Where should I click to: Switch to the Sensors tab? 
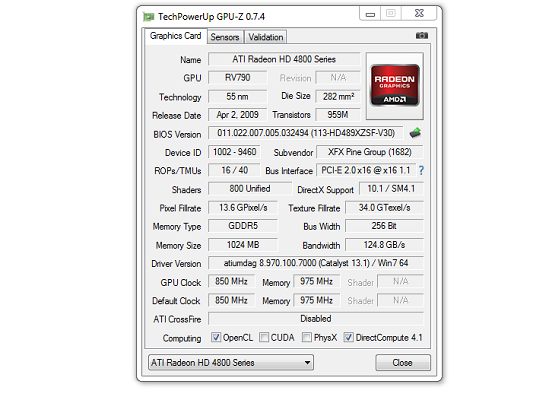pyautogui.click(x=225, y=37)
